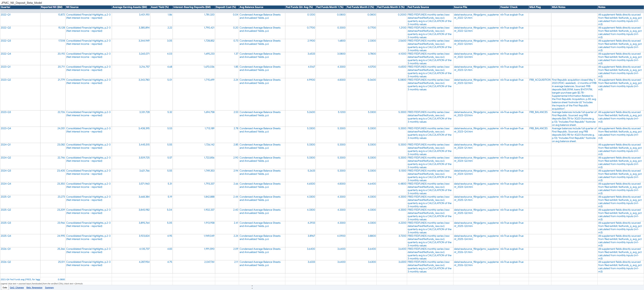The image size is (644, 290).
Task: Click the Fed Funds Month 3 (%) header
Action: tap(392, 7)
